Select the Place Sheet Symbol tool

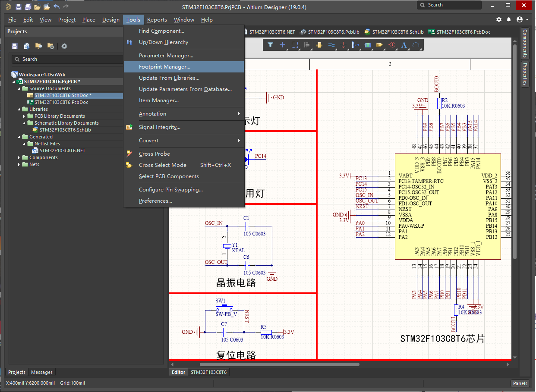tap(368, 45)
